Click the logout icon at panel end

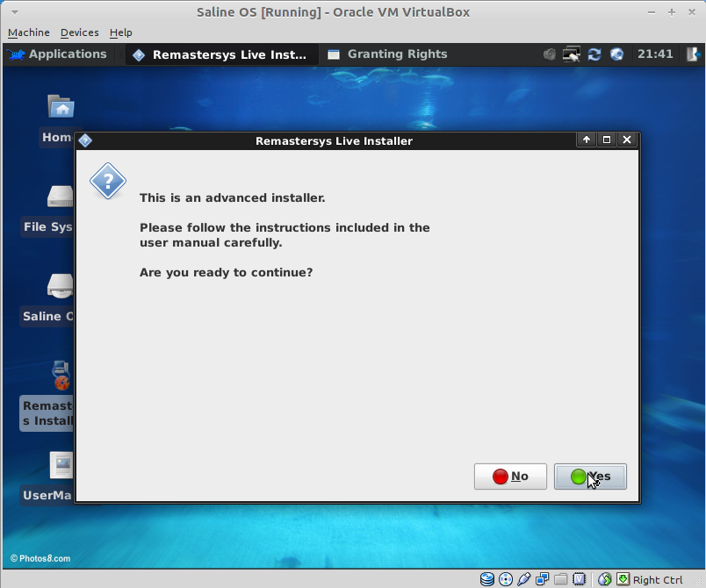[x=693, y=54]
